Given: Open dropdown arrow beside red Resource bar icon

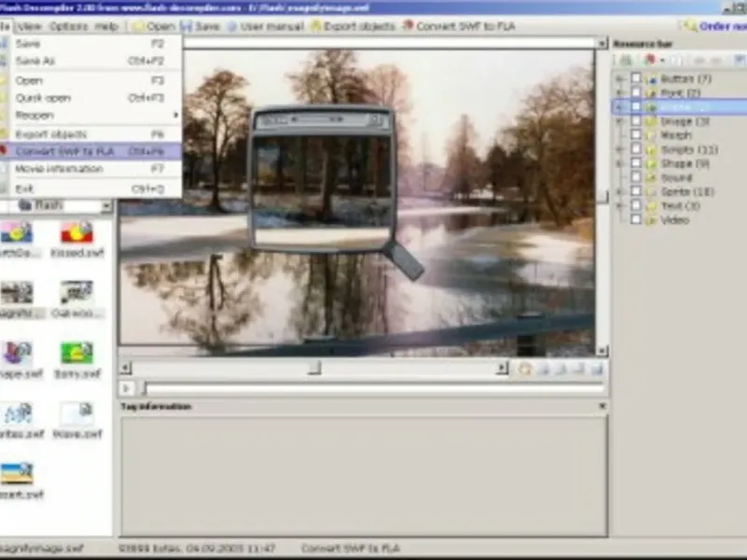Looking at the screenshot, I should click(662, 61).
